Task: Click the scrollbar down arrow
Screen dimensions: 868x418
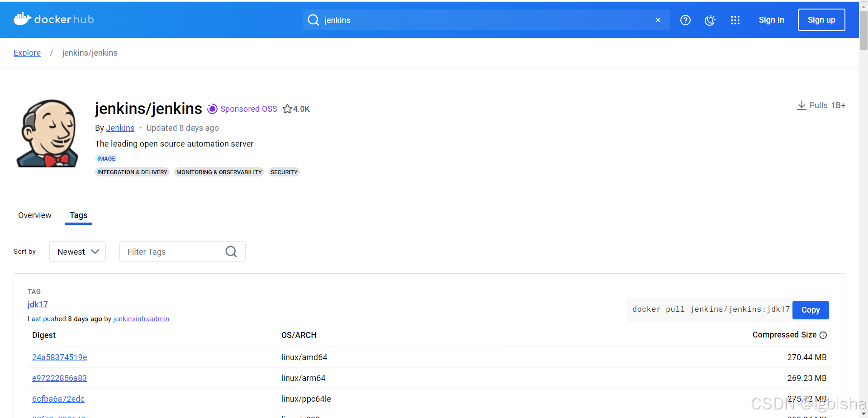Action: (863, 414)
